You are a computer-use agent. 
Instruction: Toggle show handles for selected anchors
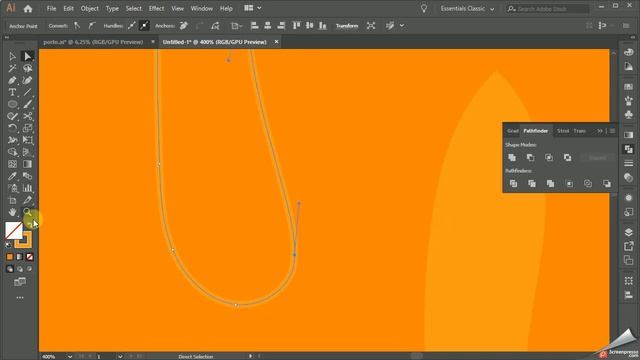coord(131,26)
